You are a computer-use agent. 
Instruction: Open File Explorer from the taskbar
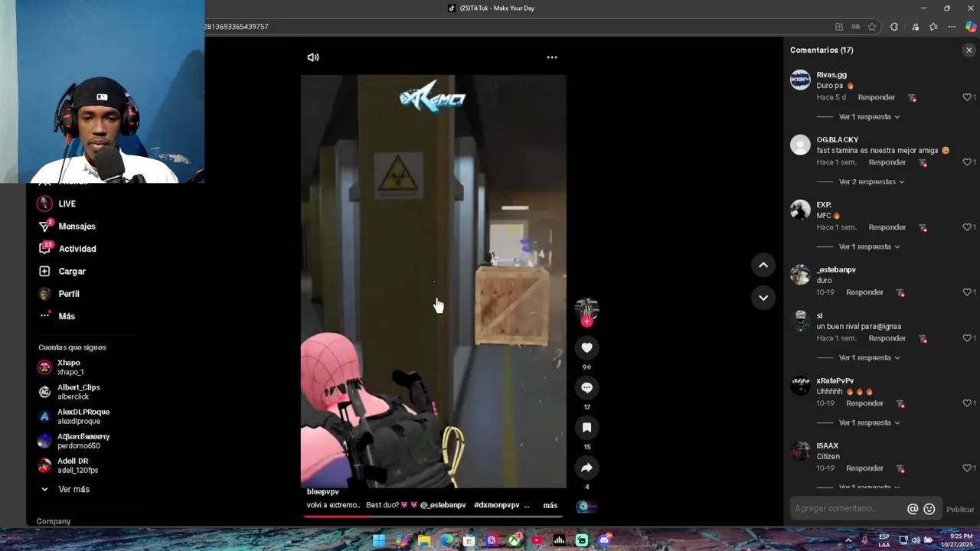[x=424, y=540]
